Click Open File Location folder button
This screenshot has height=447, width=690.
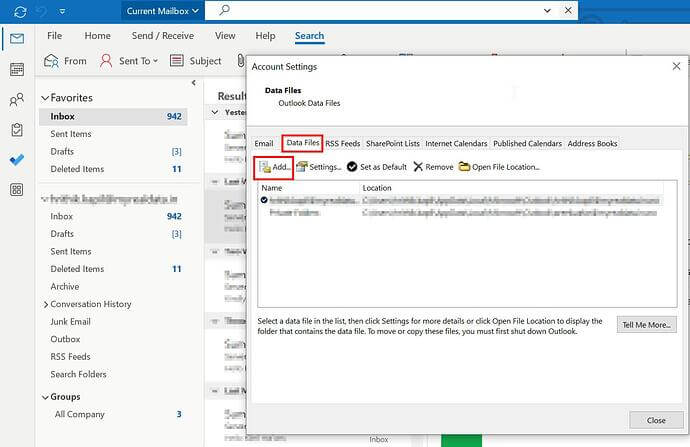tap(499, 167)
